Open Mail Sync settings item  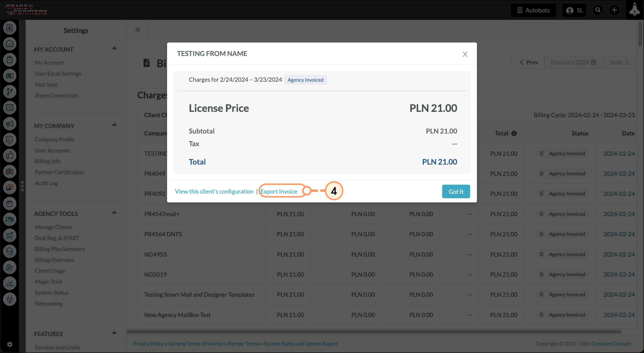tap(46, 85)
